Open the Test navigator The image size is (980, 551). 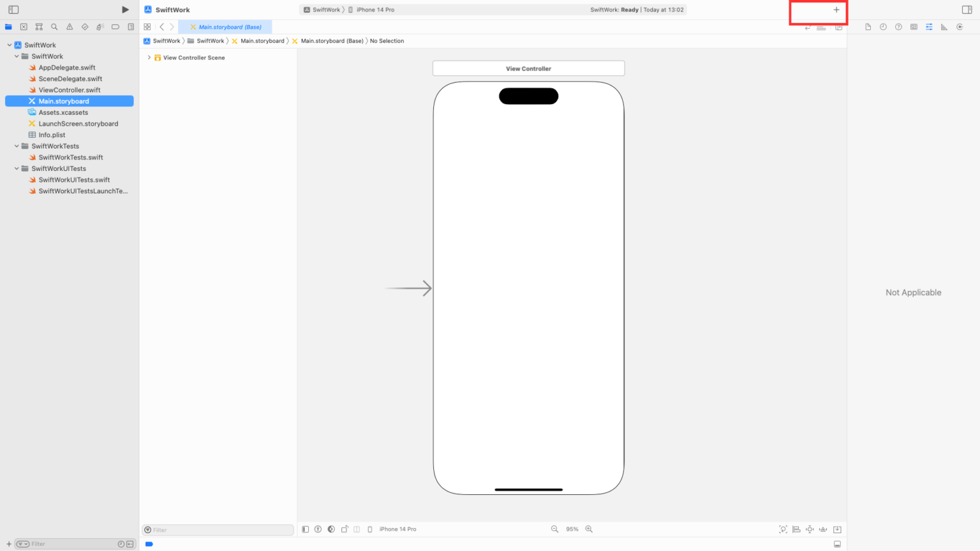(x=85, y=27)
